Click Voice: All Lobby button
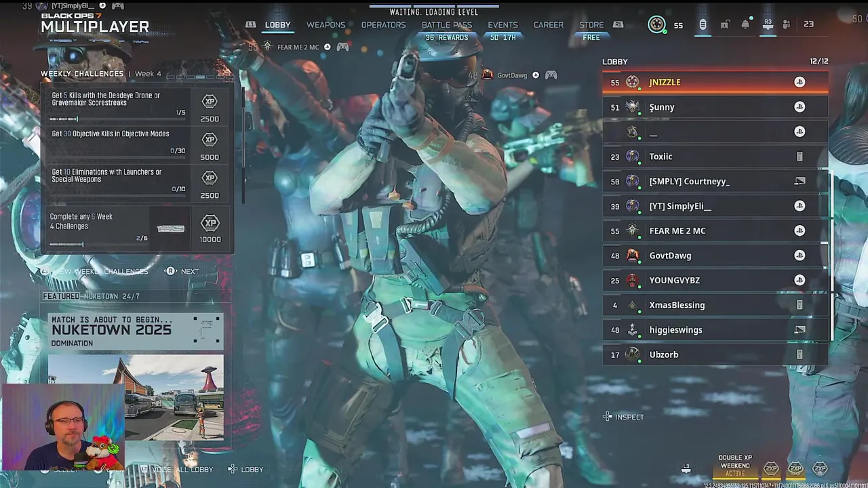 point(177,469)
